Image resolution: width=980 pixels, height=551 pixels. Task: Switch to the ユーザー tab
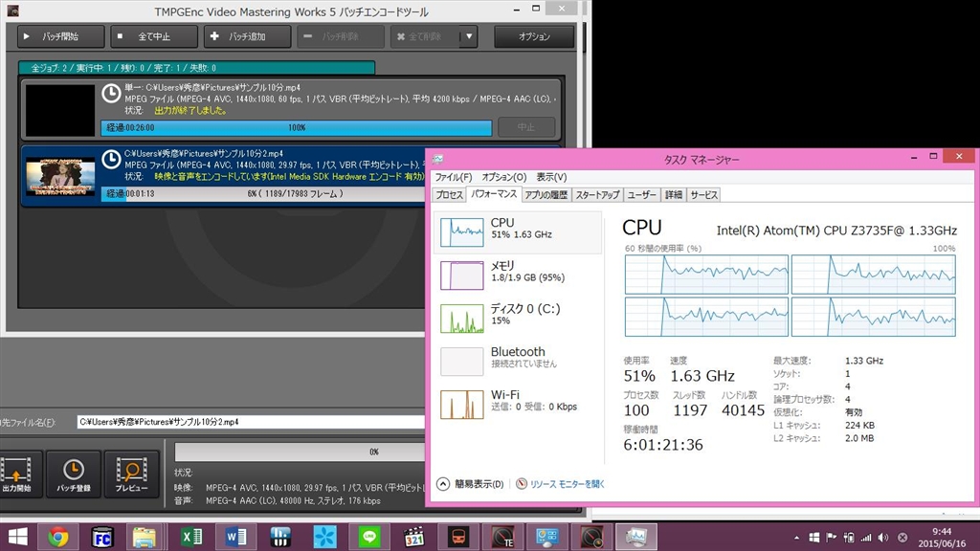[642, 195]
